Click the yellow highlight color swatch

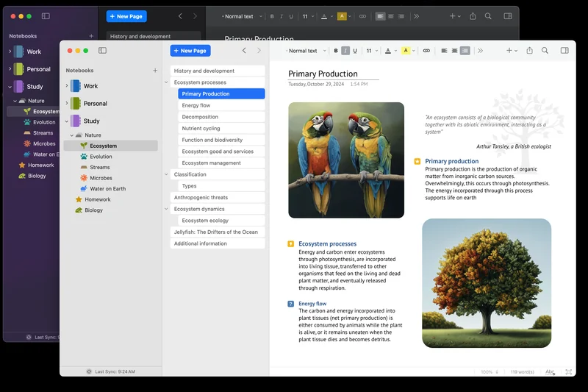406,51
